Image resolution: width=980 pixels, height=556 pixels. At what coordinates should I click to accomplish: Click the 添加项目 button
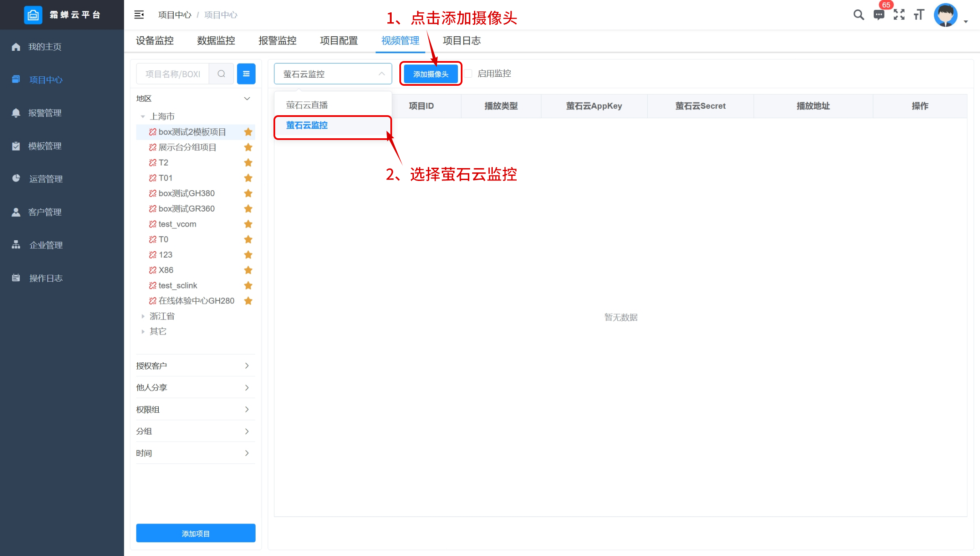click(x=196, y=533)
